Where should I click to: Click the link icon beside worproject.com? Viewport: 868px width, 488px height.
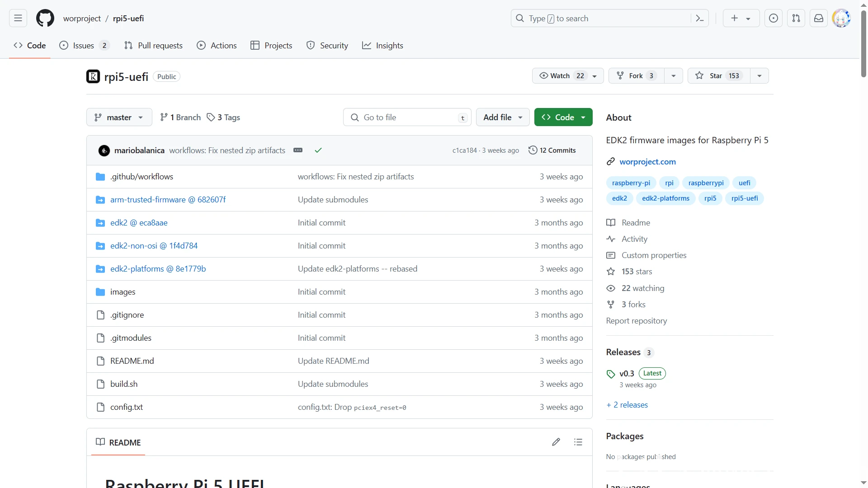pyautogui.click(x=611, y=162)
